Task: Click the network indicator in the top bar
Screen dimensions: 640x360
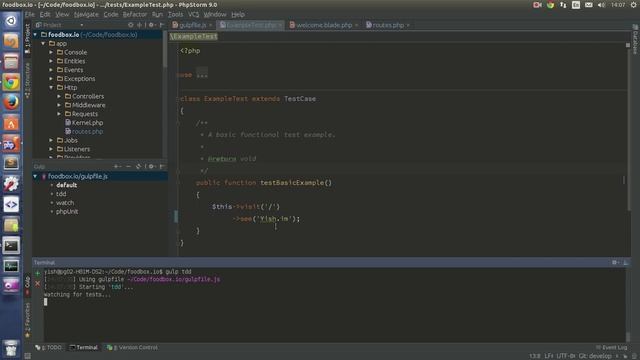Action: tap(563, 5)
